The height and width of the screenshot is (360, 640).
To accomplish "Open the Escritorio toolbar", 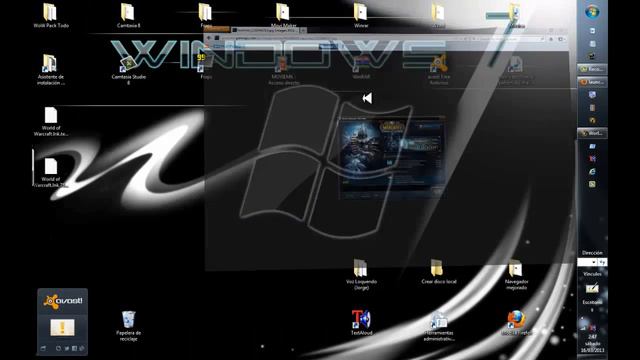I will click(x=592, y=302).
